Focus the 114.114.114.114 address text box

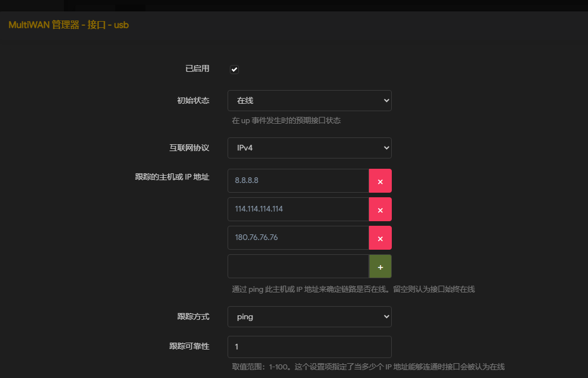298,209
